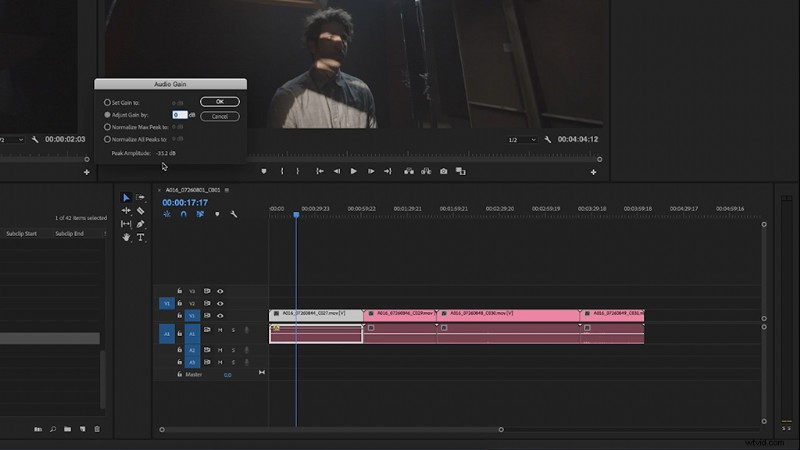Toggle Linked Selection in timeline

click(x=200, y=214)
